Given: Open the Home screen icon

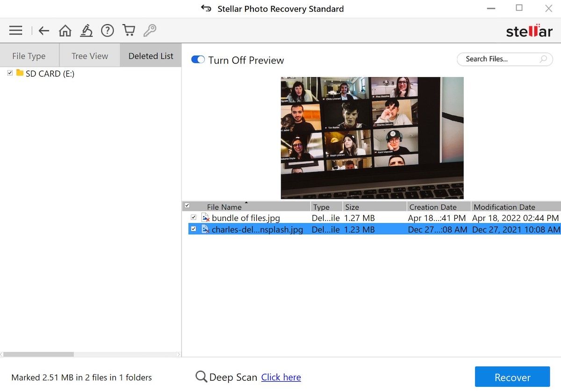Looking at the screenshot, I should coord(65,31).
